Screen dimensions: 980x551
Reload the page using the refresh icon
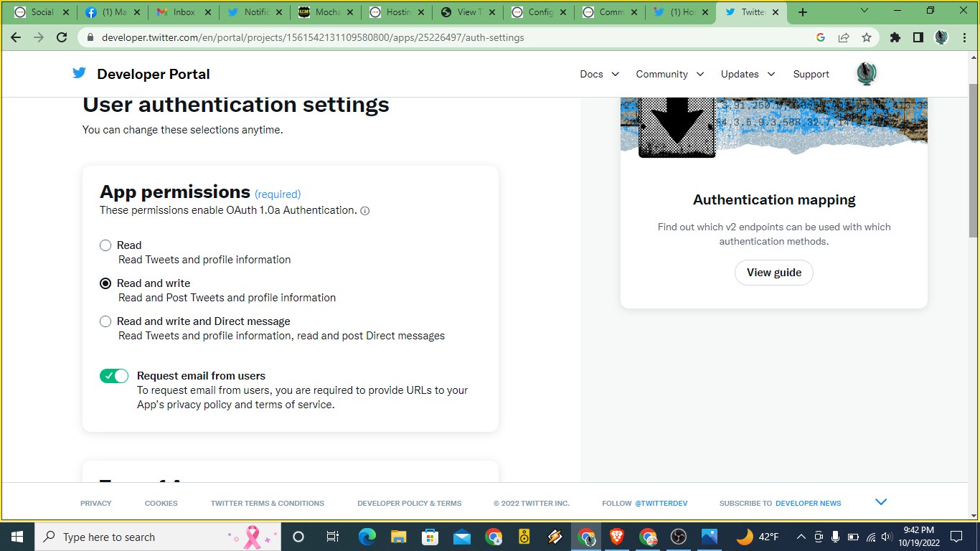62,37
